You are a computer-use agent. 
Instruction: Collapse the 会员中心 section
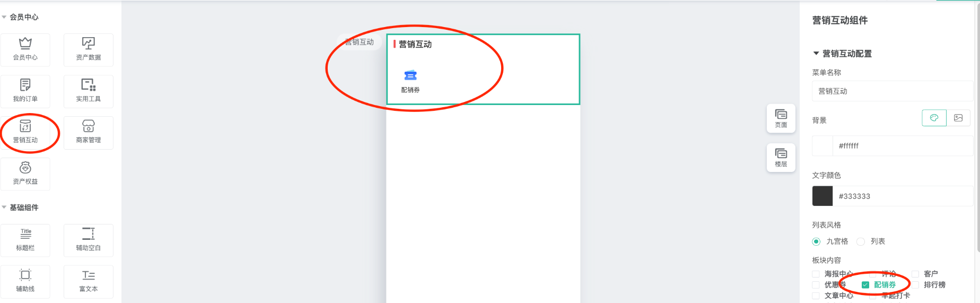point(4,17)
